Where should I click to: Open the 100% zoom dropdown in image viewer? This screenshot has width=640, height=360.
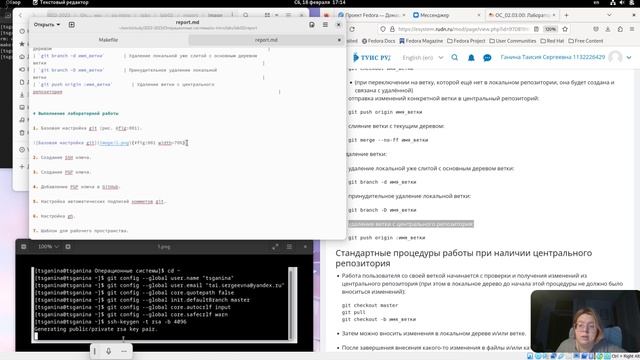click(x=48, y=247)
